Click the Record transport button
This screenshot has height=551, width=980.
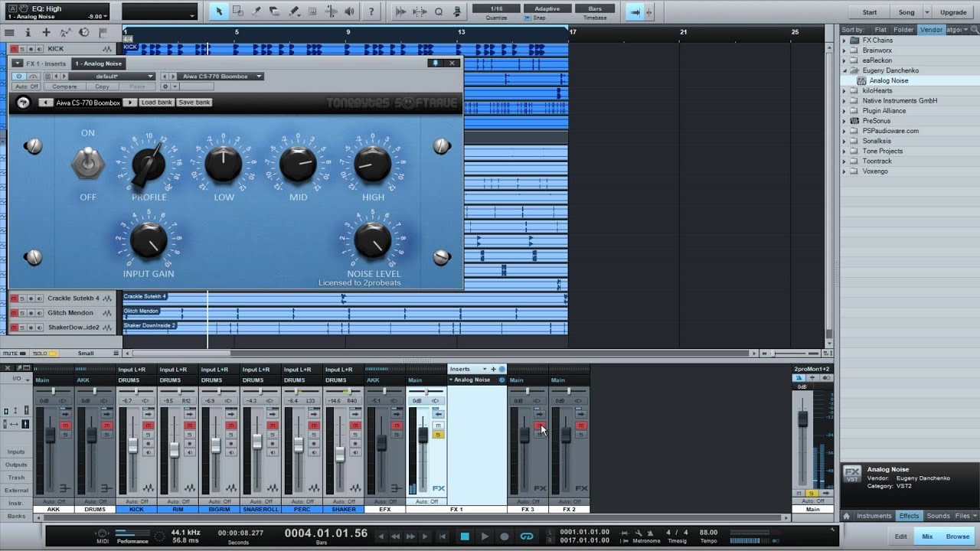point(505,536)
